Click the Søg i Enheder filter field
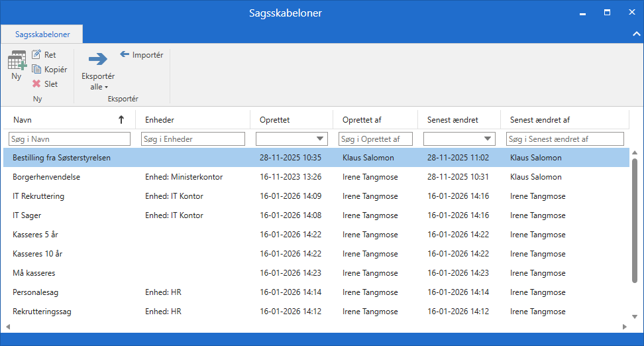The height and width of the screenshot is (346, 644). pos(193,139)
